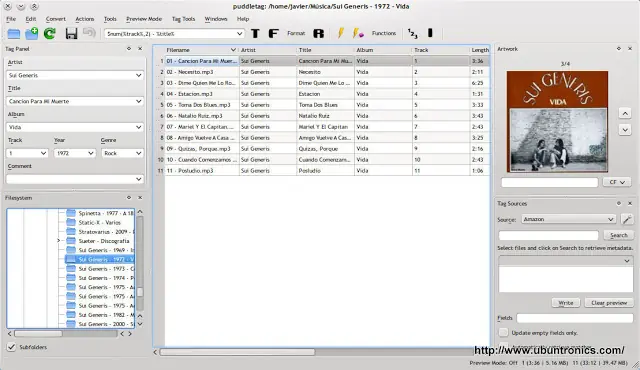This screenshot has height=370, width=640.
Task: Open the Convert menu
Action: pos(56,19)
